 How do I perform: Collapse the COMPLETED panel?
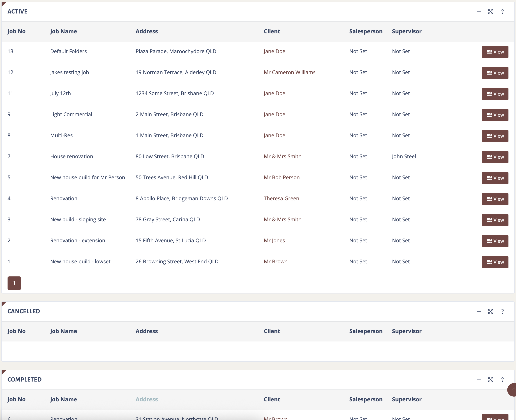tap(478, 380)
